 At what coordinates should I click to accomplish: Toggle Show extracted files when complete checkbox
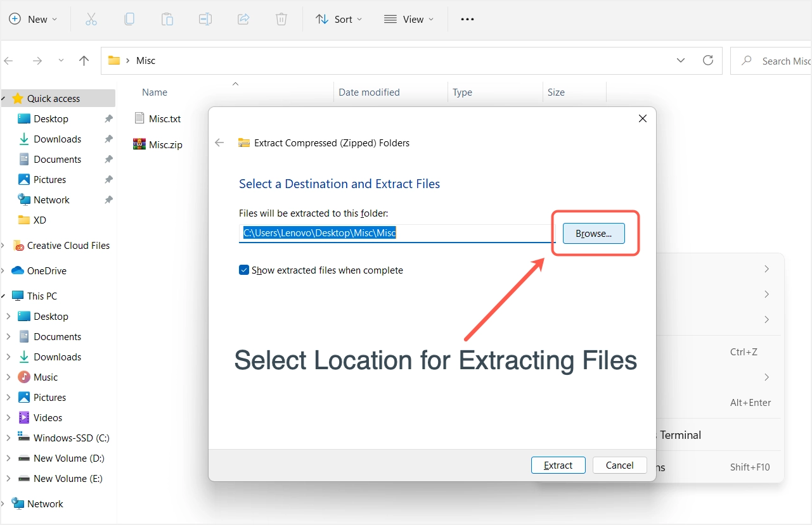click(x=244, y=270)
